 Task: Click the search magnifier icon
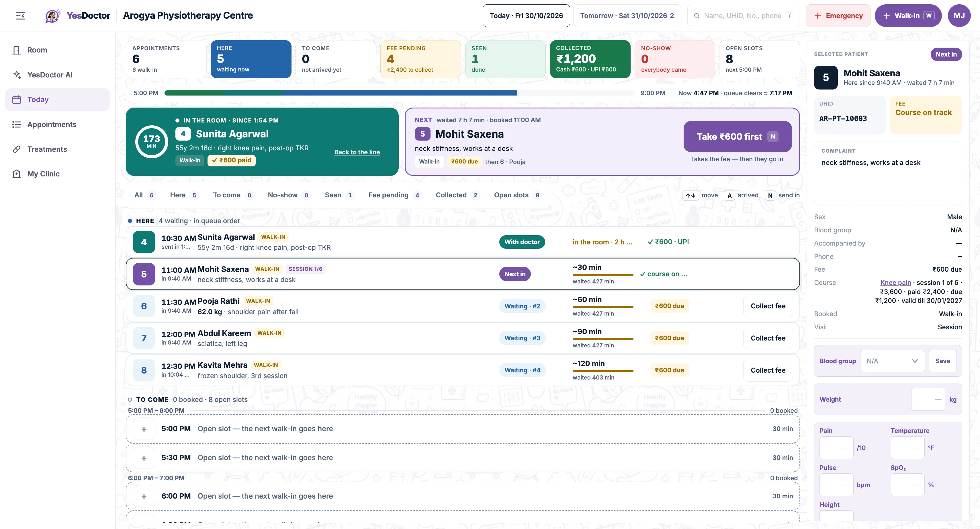click(x=697, y=15)
